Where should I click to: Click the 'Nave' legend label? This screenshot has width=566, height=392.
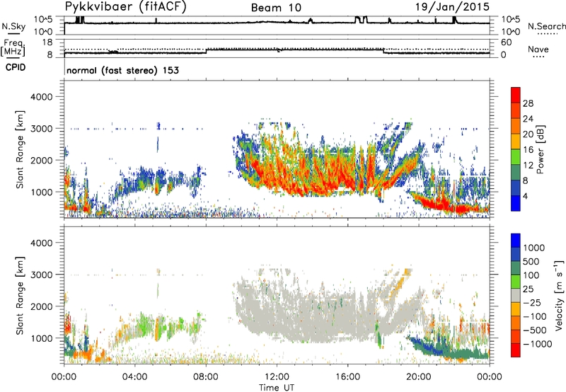(538, 49)
